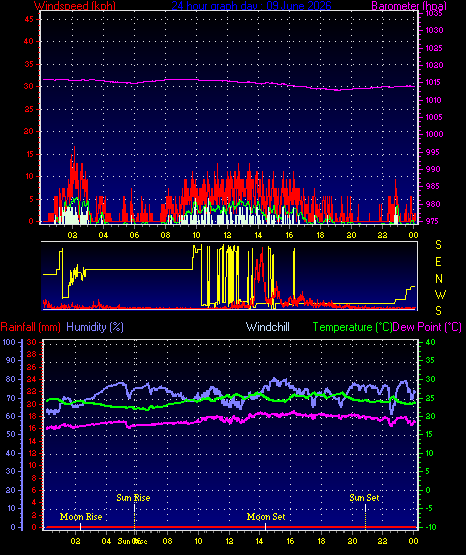The image size is (466, 555).
Task: Click the Humidity (%) legend label
Action: tap(95, 327)
